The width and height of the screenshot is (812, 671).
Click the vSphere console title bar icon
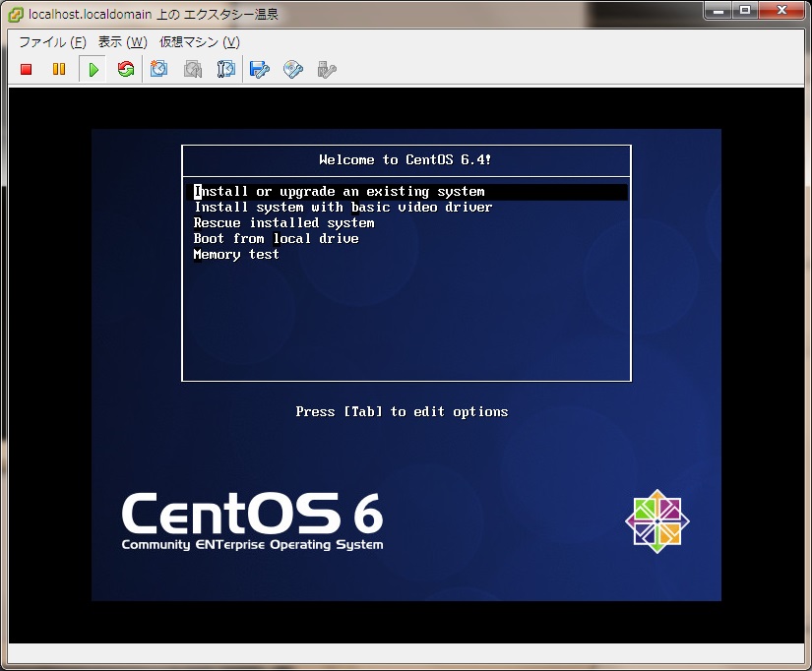click(15, 15)
